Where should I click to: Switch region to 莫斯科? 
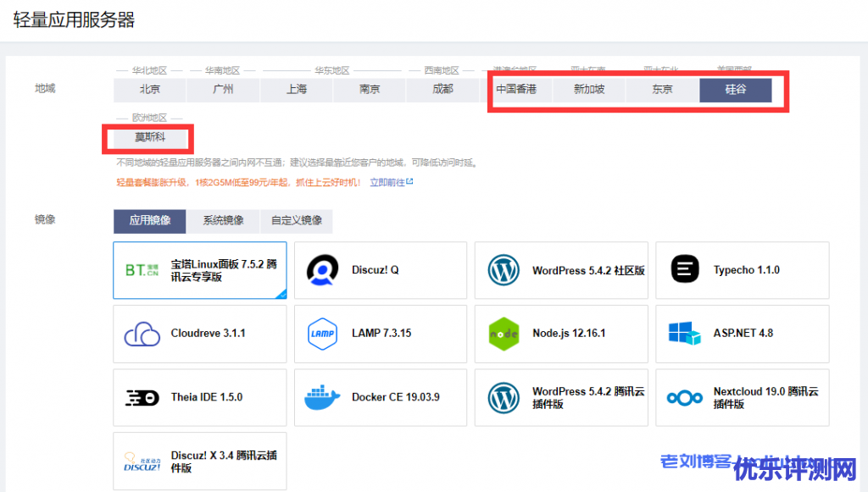coord(150,137)
